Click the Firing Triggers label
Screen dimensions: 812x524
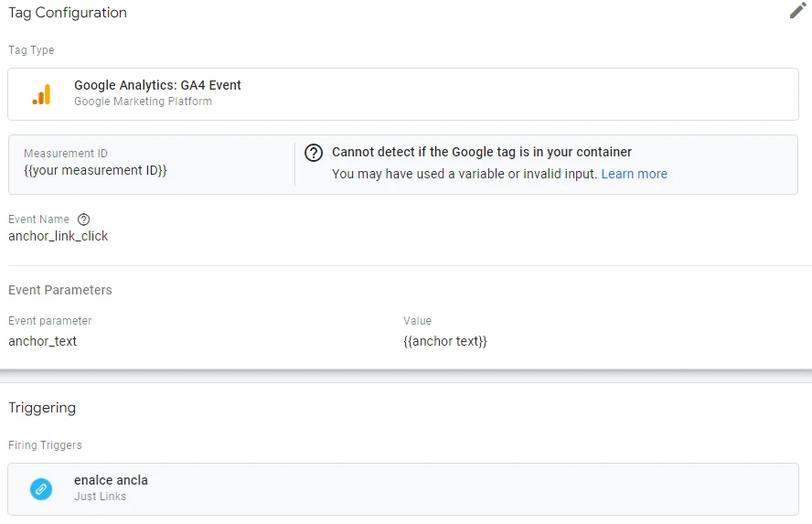45,445
